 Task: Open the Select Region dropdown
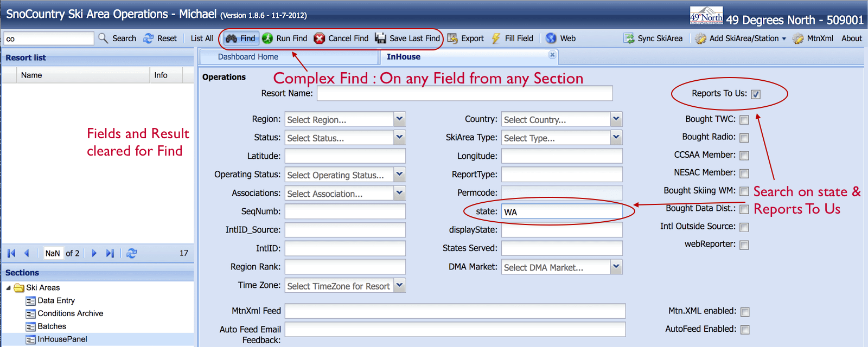pyautogui.click(x=399, y=119)
